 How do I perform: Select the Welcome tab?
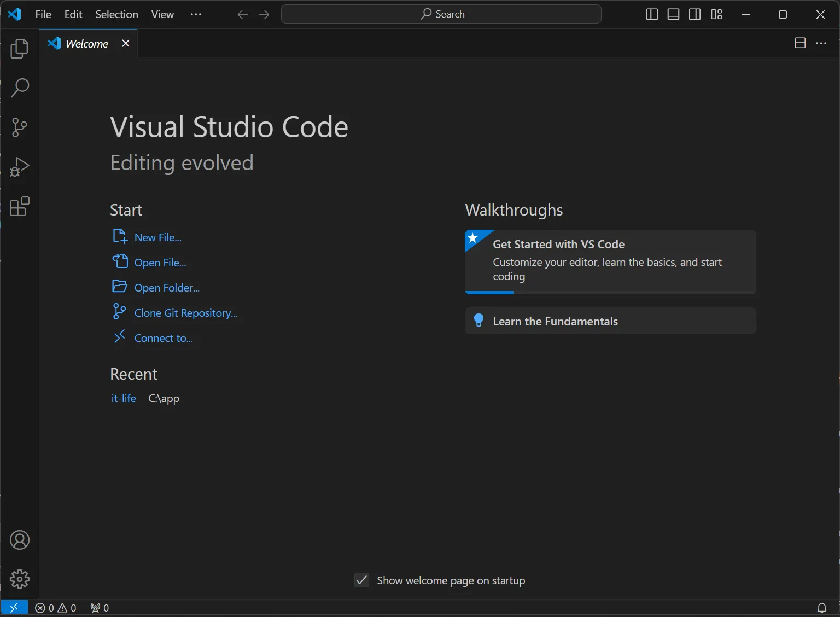[x=87, y=43]
